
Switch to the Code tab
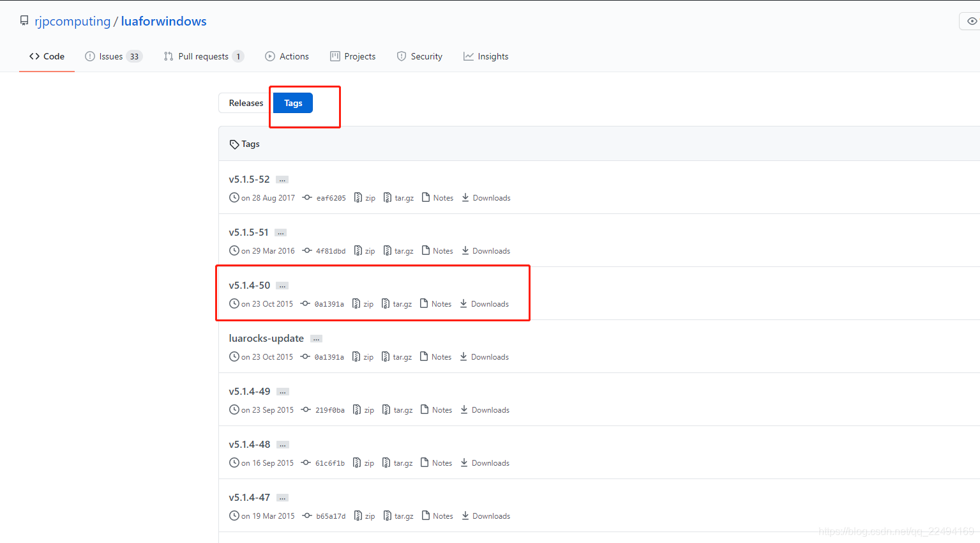(x=47, y=56)
